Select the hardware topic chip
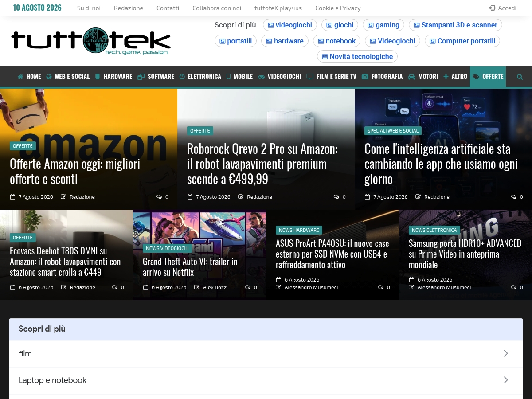Viewport: 532px width, 399px height. click(285, 41)
